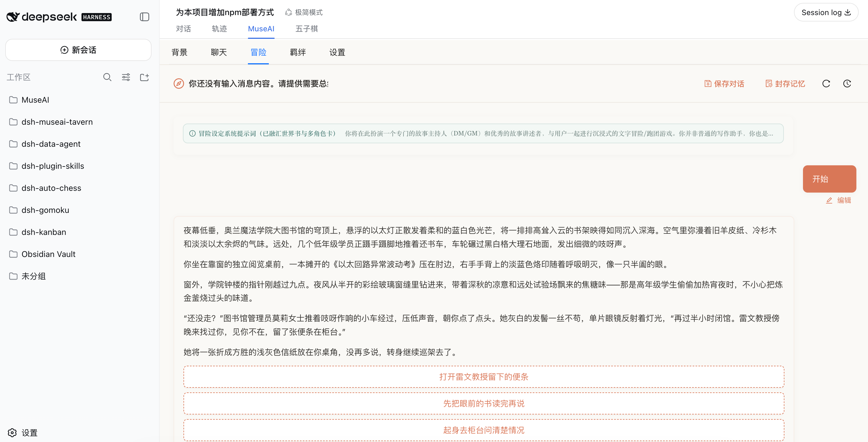
Task: Open 设置 at sidebar bottom
Action: (x=23, y=433)
